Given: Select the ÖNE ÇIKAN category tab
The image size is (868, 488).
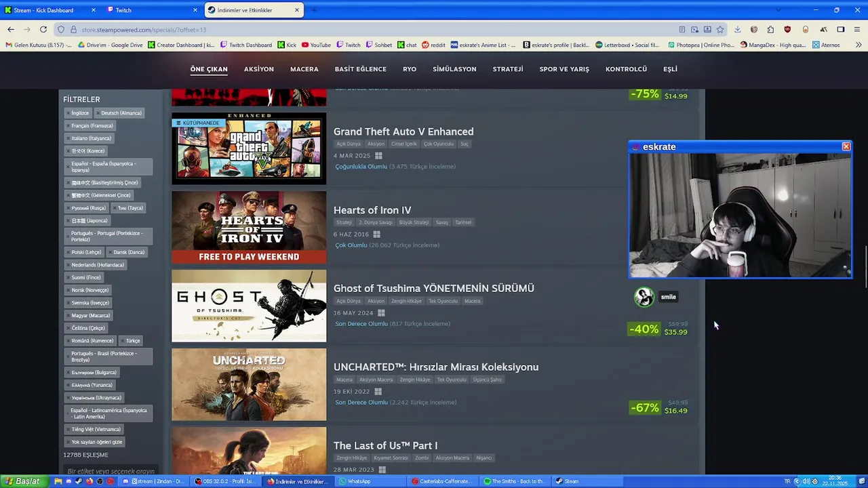Looking at the screenshot, I should 209,69.
